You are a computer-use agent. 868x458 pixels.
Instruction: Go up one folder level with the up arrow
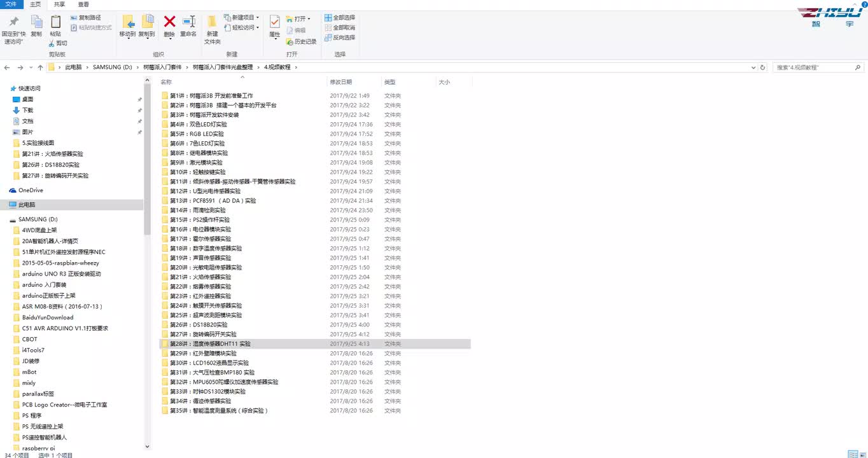click(x=40, y=67)
